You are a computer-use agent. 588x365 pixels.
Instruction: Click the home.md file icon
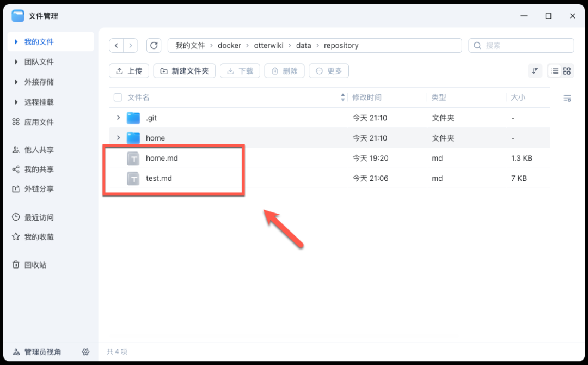pos(133,159)
